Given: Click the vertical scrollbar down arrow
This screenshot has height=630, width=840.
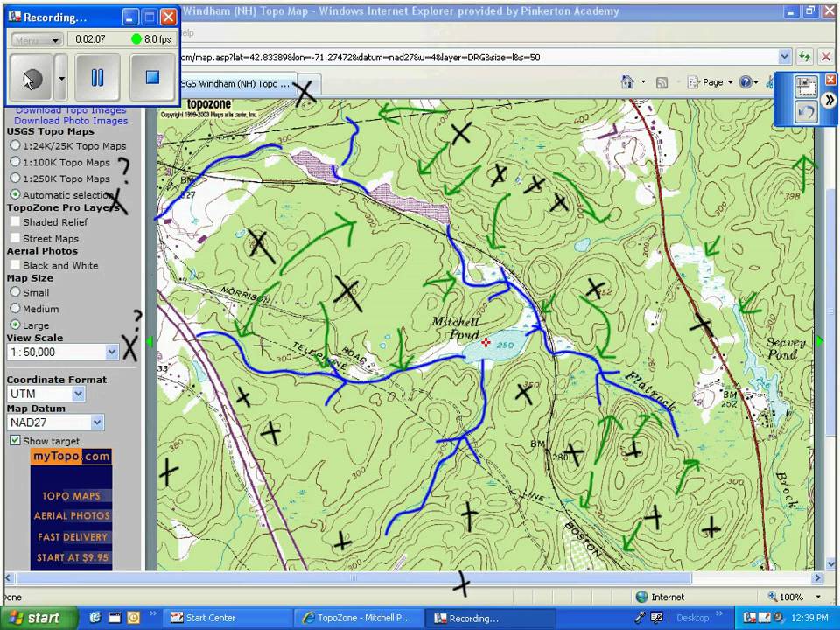Looking at the screenshot, I should (830, 564).
